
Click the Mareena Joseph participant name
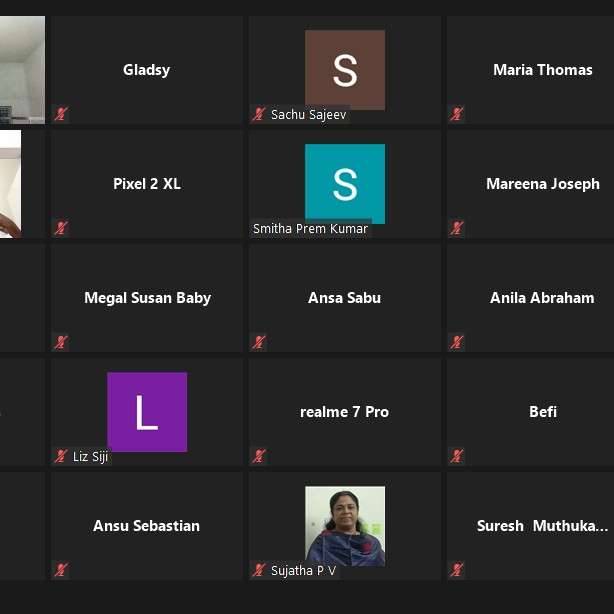(543, 184)
